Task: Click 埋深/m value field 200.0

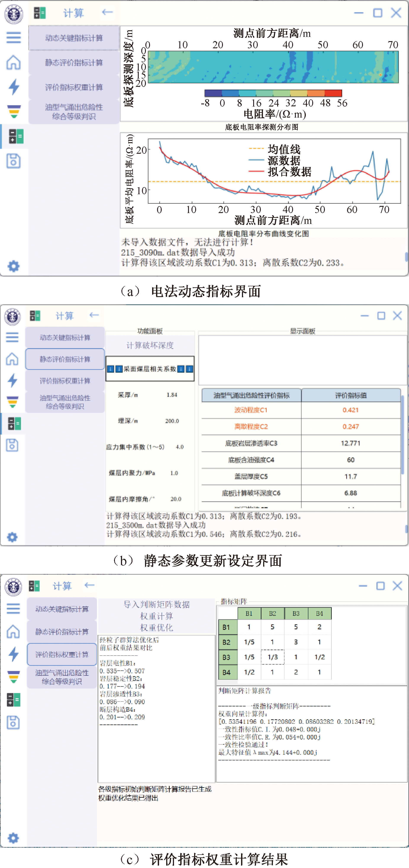Action: click(x=172, y=421)
